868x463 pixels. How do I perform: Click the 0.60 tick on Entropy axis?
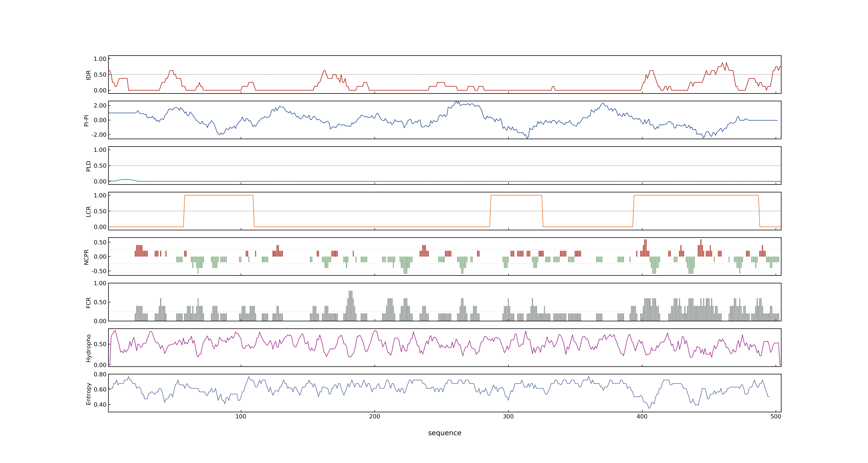pyautogui.click(x=100, y=390)
